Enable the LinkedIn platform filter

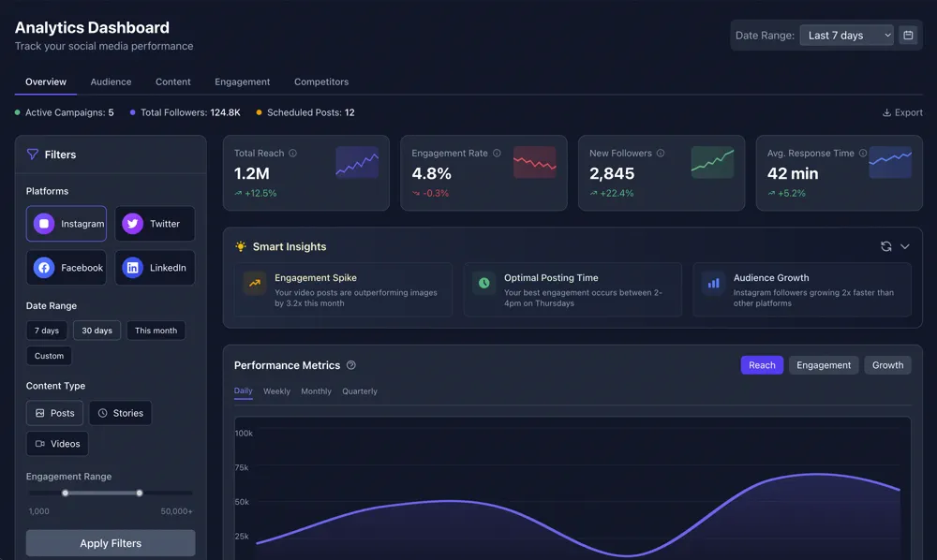click(155, 268)
